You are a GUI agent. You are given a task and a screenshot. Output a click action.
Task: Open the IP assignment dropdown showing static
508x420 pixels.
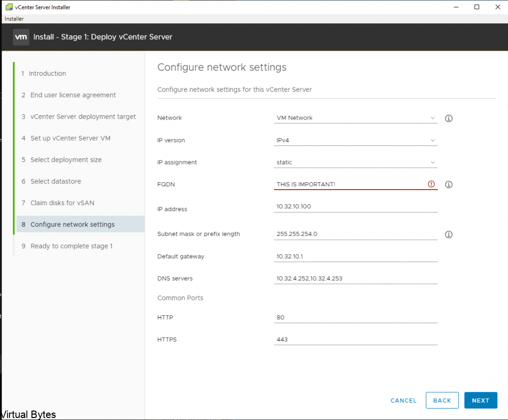[355, 162]
